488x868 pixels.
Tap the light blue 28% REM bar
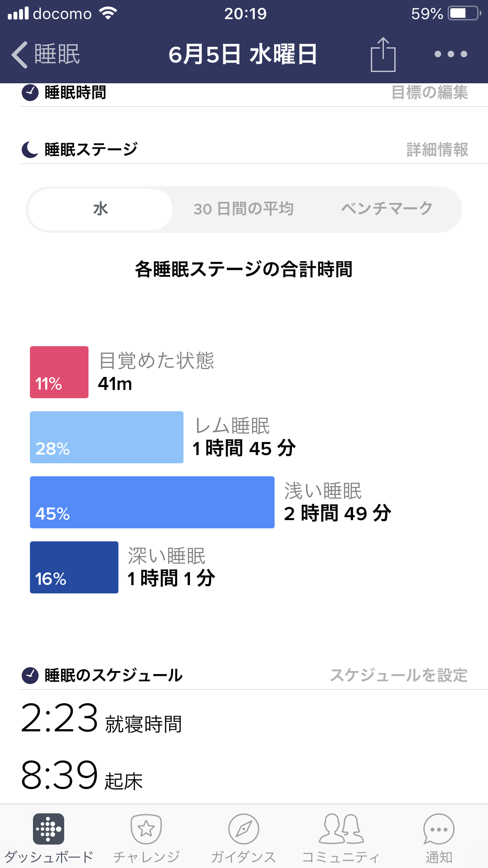107,437
